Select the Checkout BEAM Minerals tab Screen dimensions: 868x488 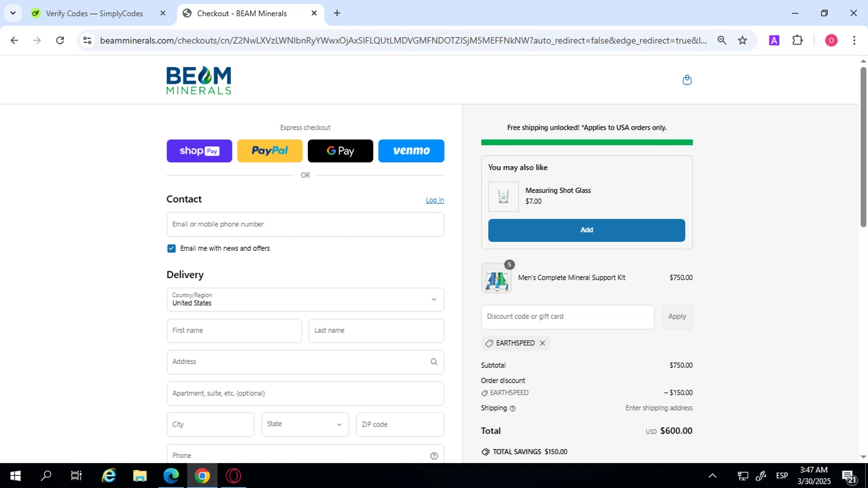[x=251, y=13]
